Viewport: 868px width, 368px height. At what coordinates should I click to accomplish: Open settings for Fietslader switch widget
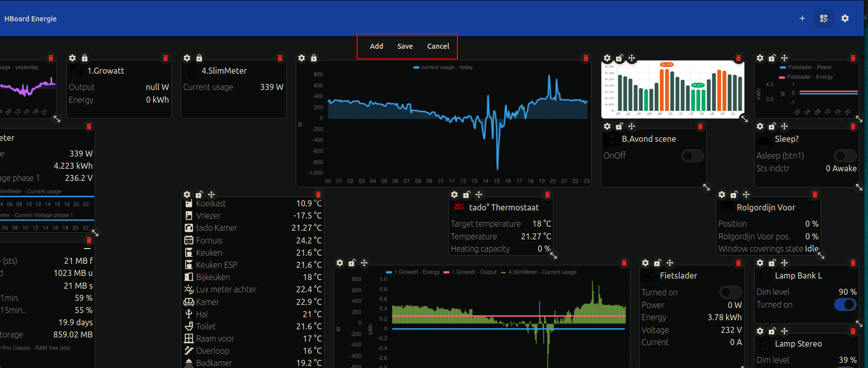[x=645, y=263]
